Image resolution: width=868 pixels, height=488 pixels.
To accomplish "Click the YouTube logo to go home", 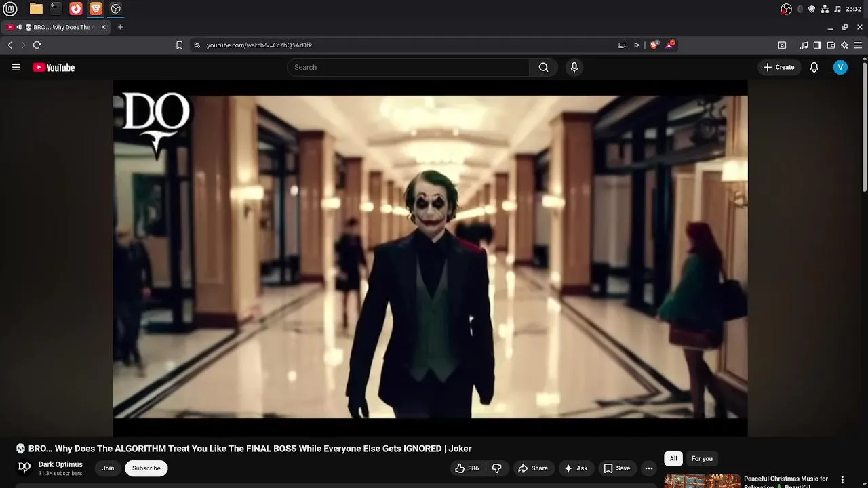I will [x=54, y=67].
